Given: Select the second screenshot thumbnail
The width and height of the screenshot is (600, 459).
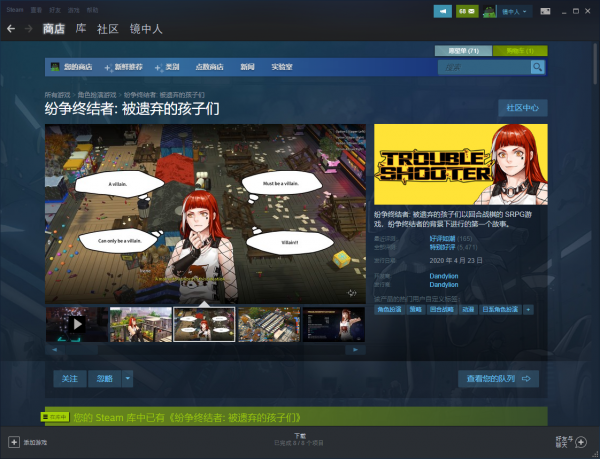Looking at the screenshot, I should [141, 324].
